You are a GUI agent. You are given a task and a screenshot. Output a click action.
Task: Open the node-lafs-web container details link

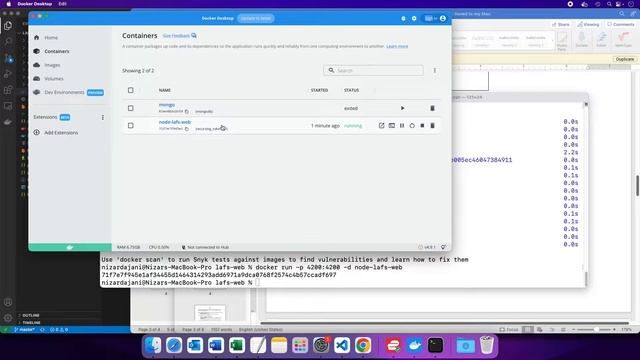coord(175,122)
